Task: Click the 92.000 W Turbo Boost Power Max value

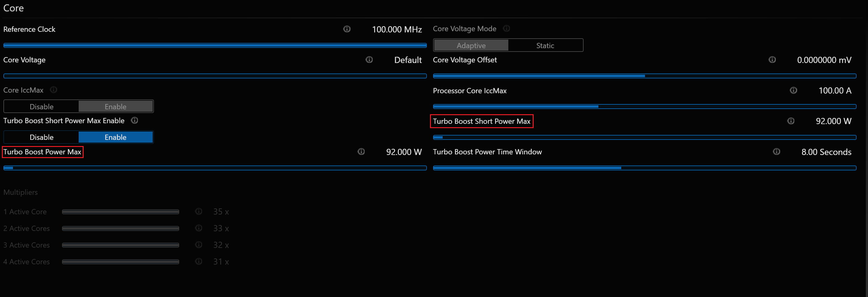Action: pos(404,152)
